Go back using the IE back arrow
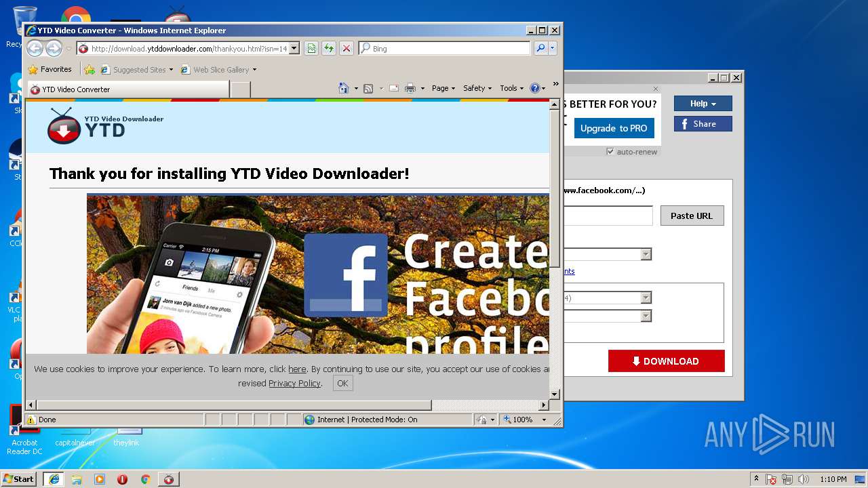This screenshot has width=868, height=488. [35, 48]
